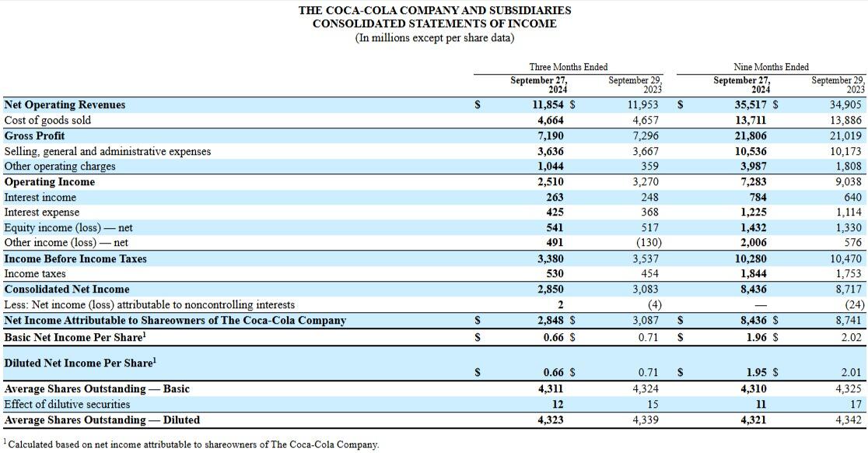Click the 'Cost of goods sold' row label
Image resolution: width=868 pixels, height=453 pixels.
coord(47,120)
